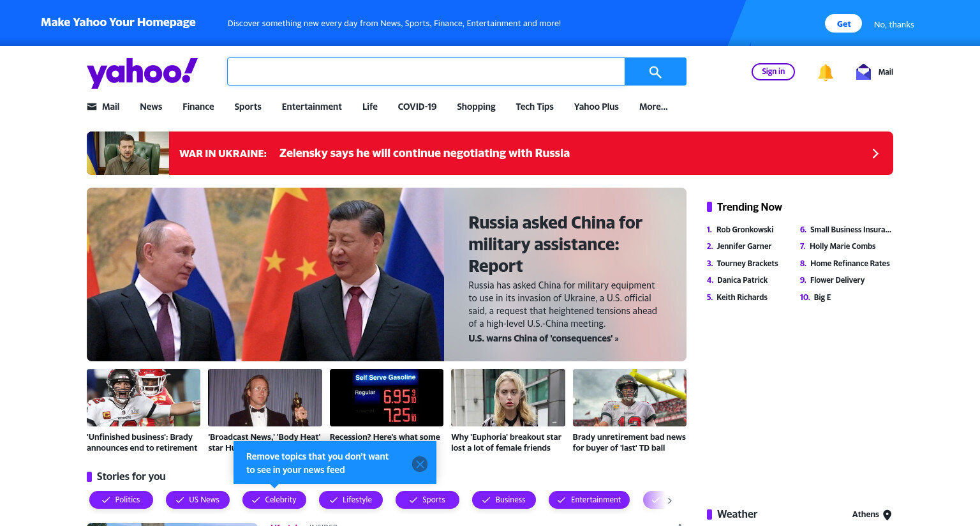Select trending topic Jennifer Garner
The width and height of the screenshot is (980, 526).
(x=744, y=246)
